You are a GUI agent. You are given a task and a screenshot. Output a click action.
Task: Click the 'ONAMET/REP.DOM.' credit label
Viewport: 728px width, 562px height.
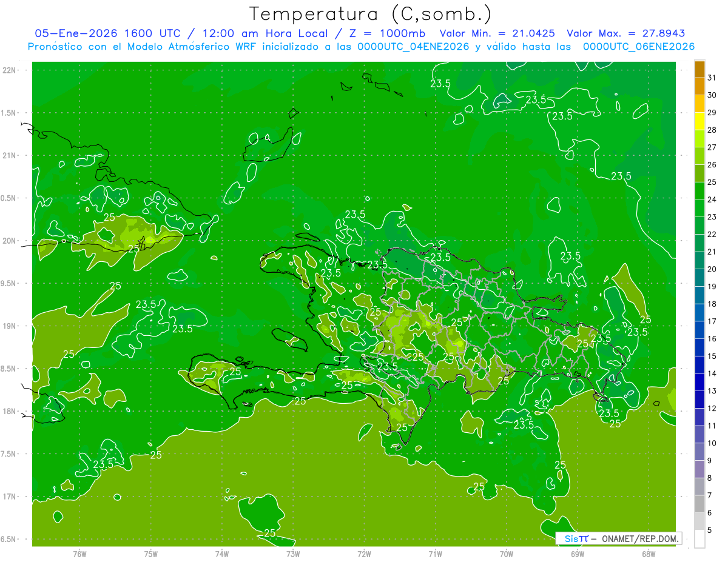pos(639,538)
